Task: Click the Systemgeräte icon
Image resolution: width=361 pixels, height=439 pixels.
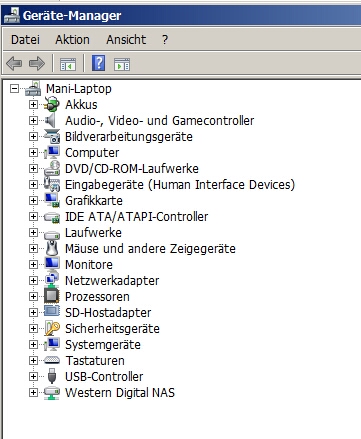Action: tap(52, 344)
